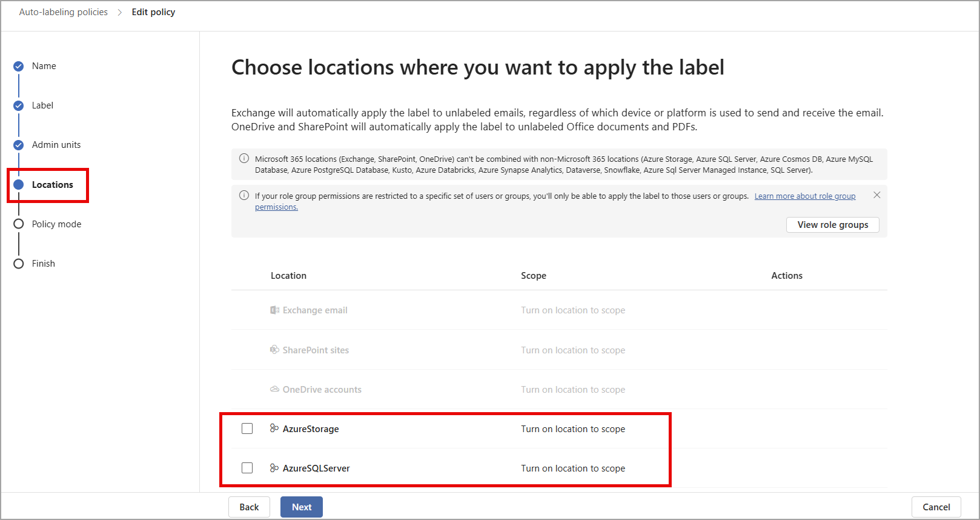
Task: Select the Finish step circle
Action: pyautogui.click(x=19, y=264)
